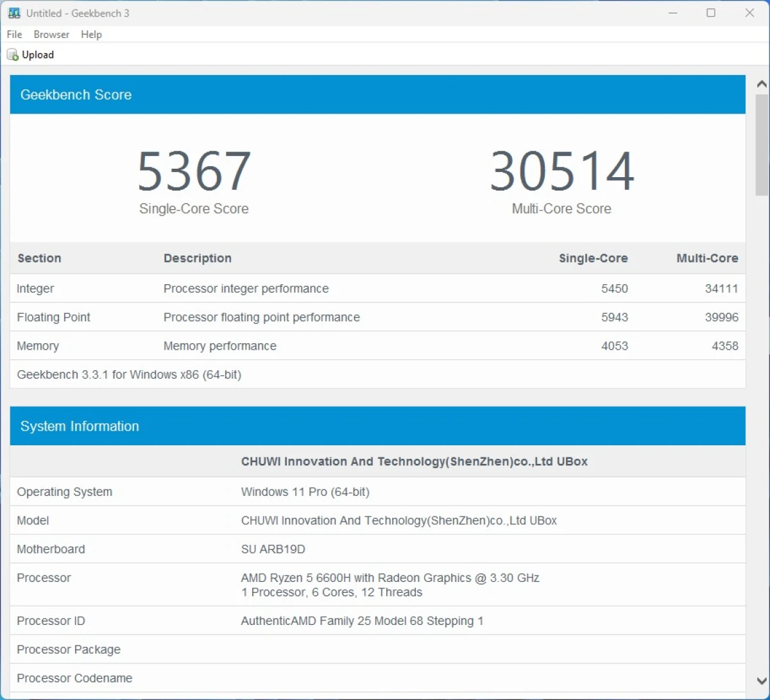
Task: Click the Description column header
Action: tap(198, 259)
